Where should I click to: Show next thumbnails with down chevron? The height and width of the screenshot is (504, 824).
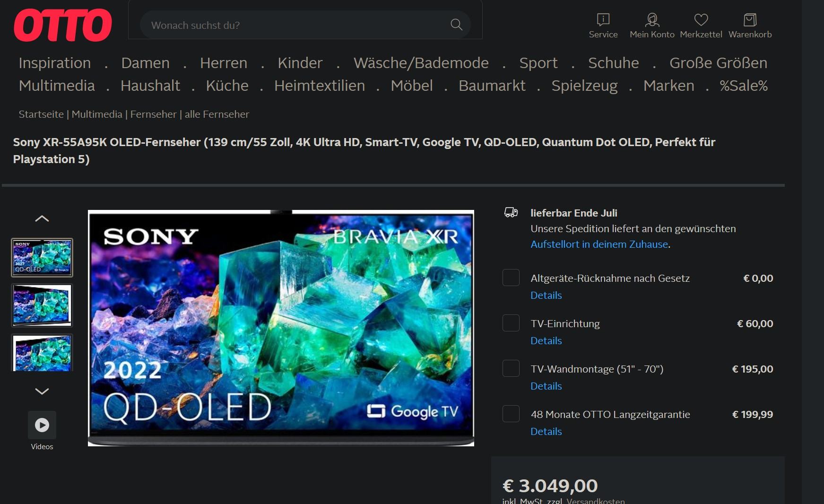(42, 391)
